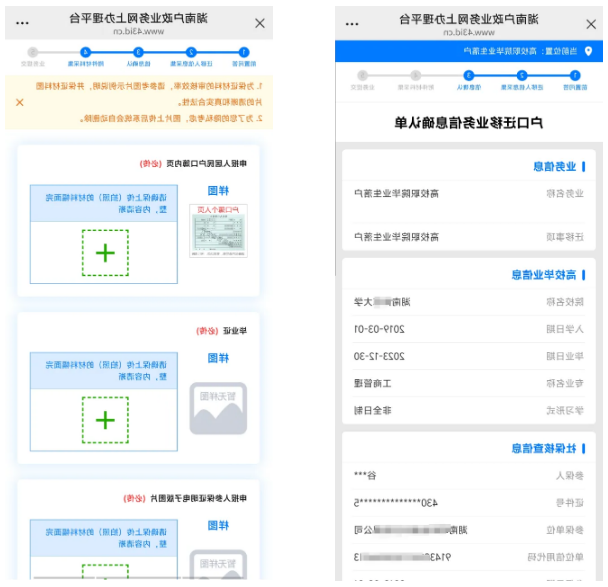Tap the 社保核查信息 section header
Screen dimensions: 608x587
[x=544, y=449]
